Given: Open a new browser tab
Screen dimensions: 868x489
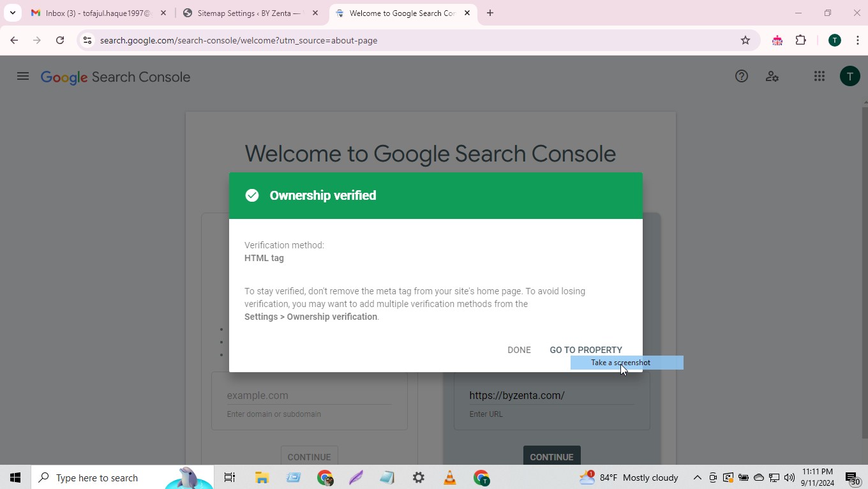Looking at the screenshot, I should (490, 13).
